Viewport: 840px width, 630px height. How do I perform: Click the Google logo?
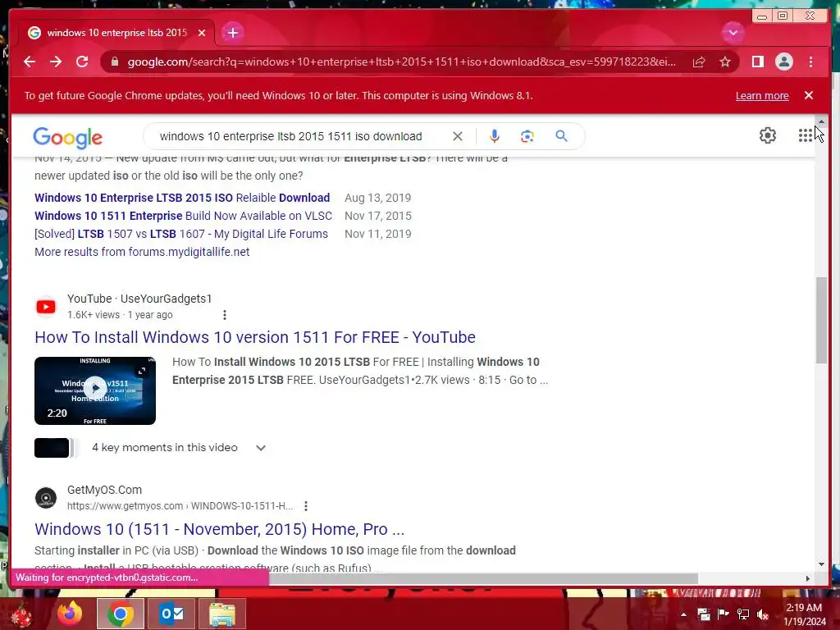(67, 138)
